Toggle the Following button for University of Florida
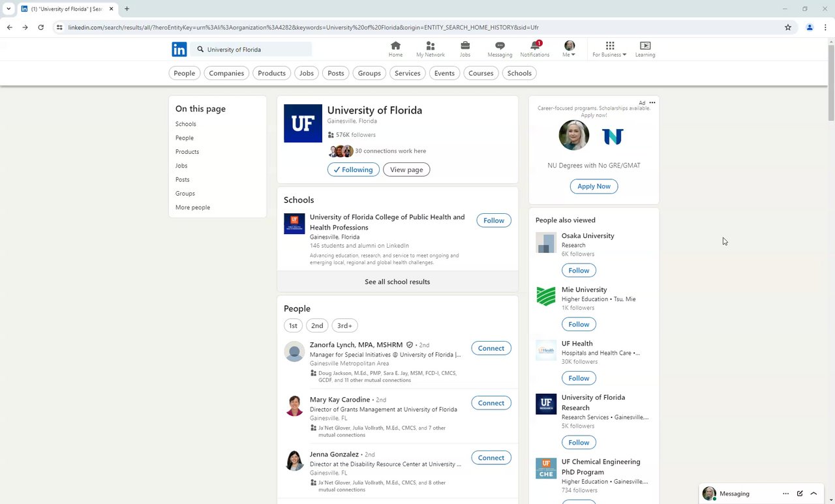This screenshot has height=504, width=835. [353, 170]
